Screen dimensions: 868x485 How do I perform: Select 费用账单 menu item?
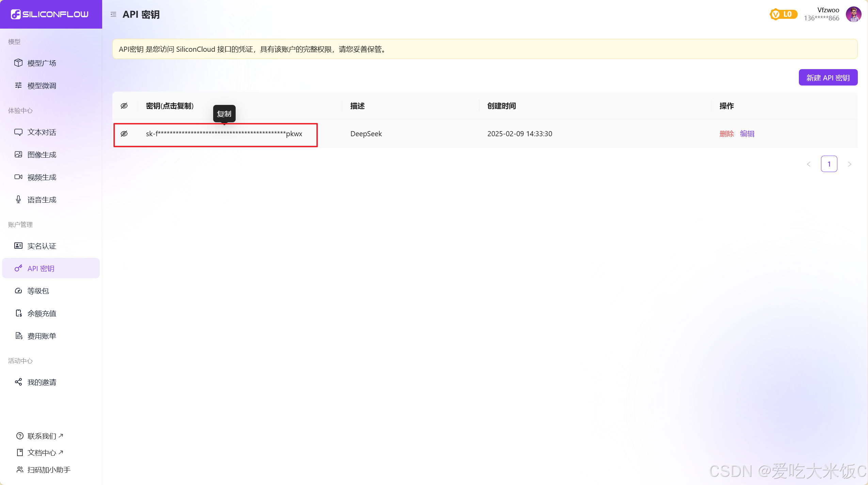[42, 336]
